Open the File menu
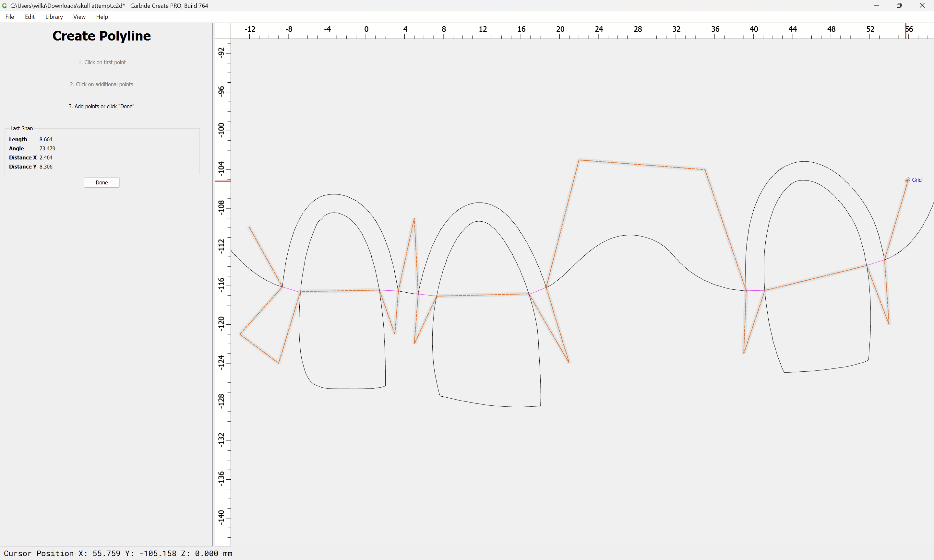The width and height of the screenshot is (934, 560). pos(9,17)
